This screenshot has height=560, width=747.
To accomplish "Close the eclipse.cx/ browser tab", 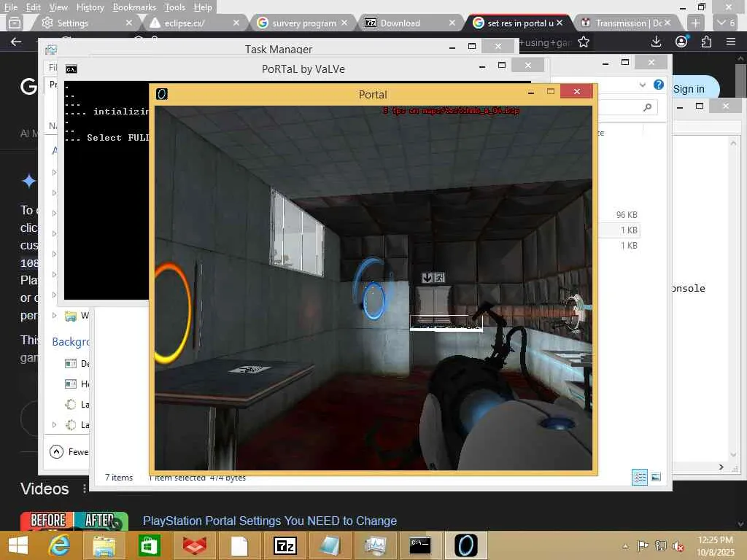I will (236, 23).
